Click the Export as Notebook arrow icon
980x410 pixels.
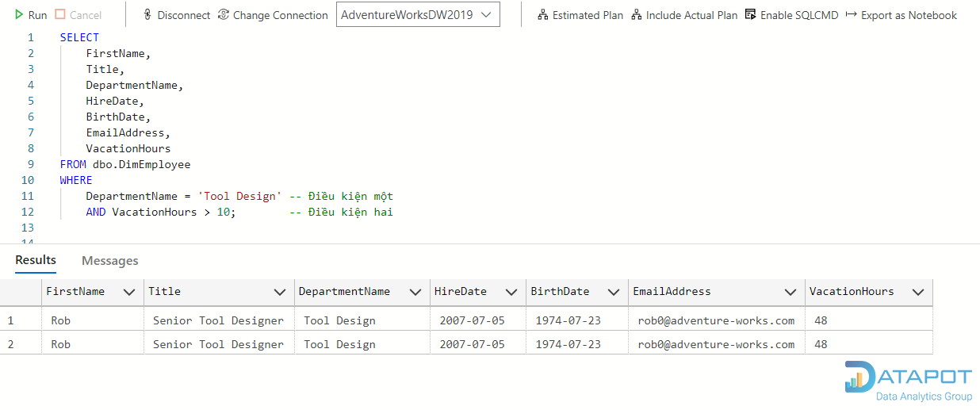point(852,14)
